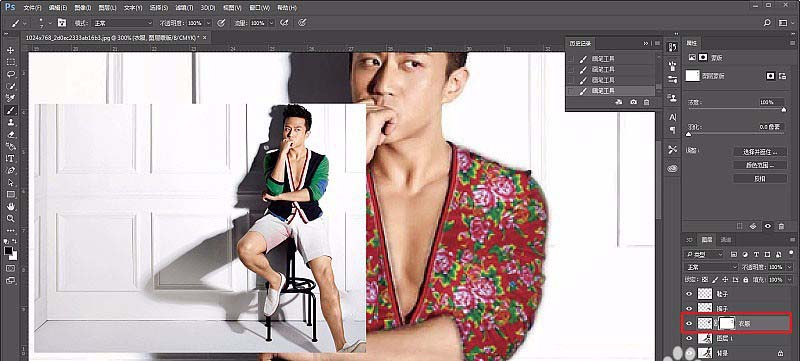Viewport: 800px width, 361px height.
Task: Delete current history state trash icon
Action: pos(646,102)
